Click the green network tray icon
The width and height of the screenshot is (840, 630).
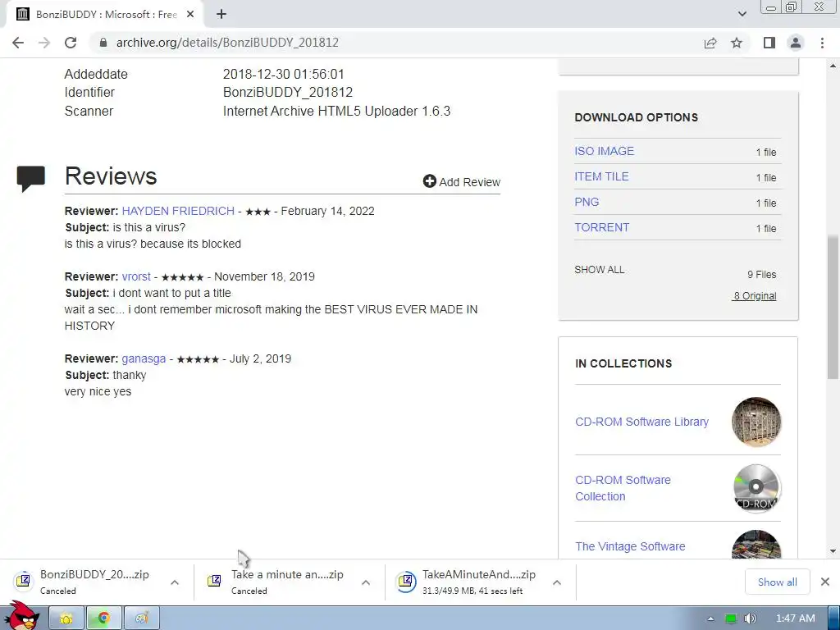click(x=731, y=619)
